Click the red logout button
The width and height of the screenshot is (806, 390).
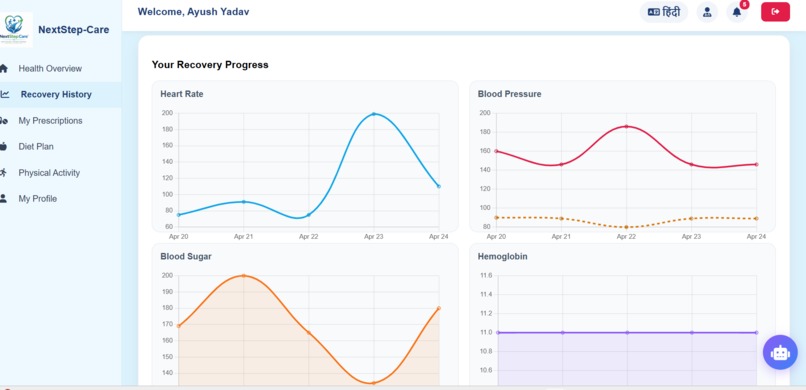775,12
